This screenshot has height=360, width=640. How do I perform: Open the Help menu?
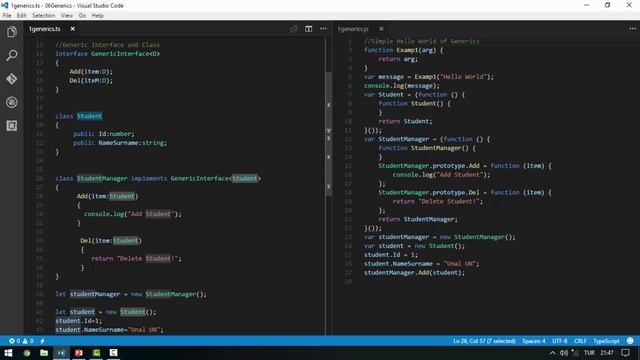click(98, 16)
